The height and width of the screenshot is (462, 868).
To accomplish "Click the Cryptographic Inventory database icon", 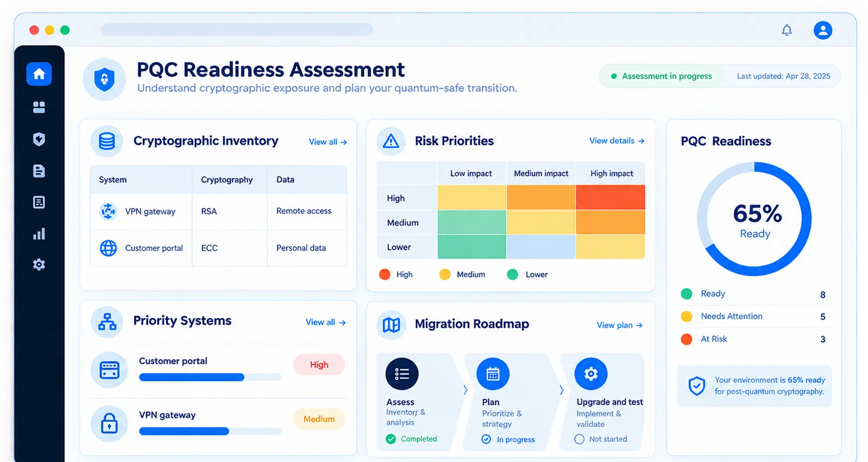I will [x=107, y=141].
